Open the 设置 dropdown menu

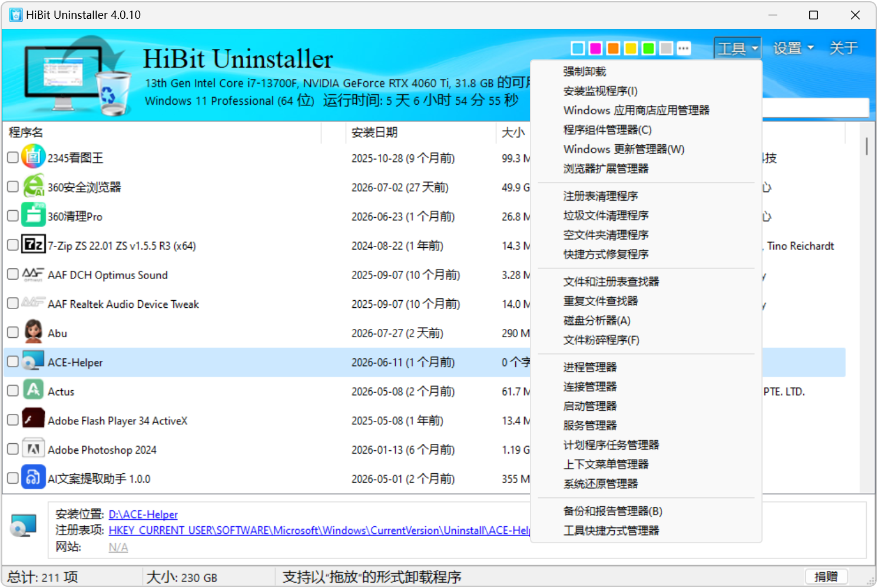(793, 48)
